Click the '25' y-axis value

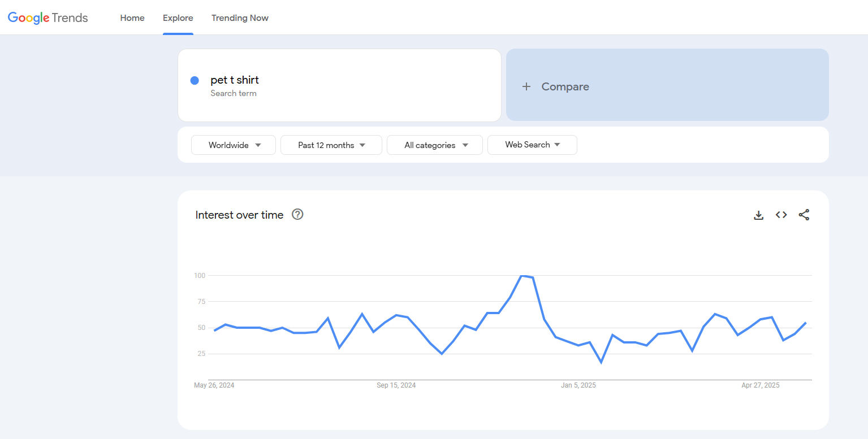(201, 354)
